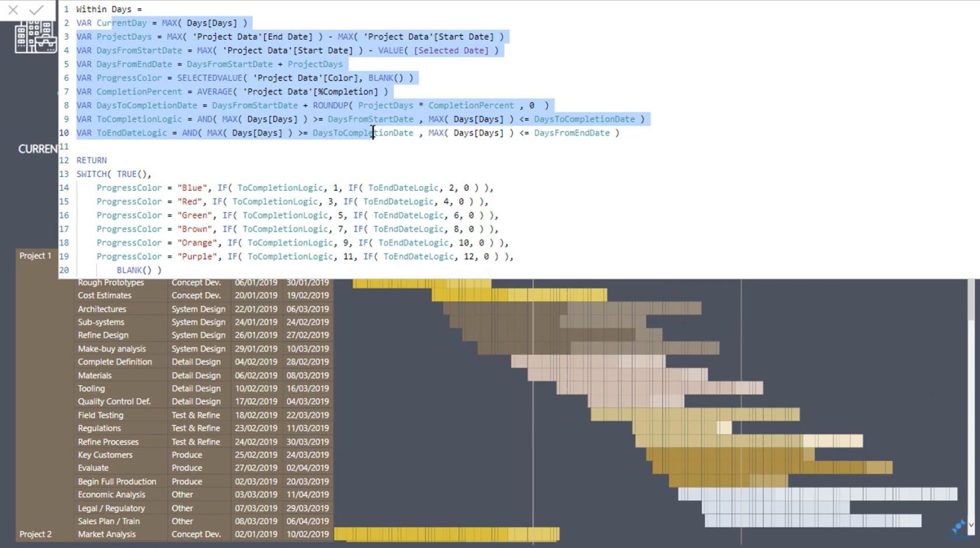Select the Refine Design task
The width and height of the screenshot is (980, 548).
[x=103, y=335]
